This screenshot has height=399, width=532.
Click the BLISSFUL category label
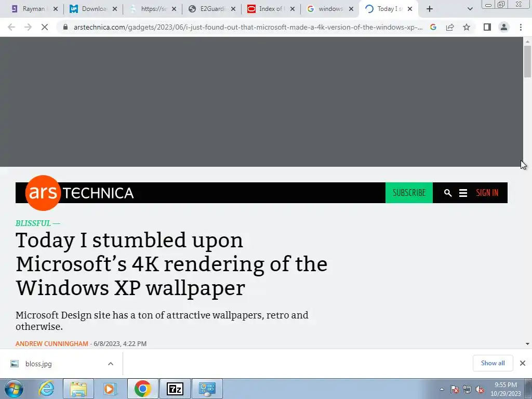(x=33, y=223)
